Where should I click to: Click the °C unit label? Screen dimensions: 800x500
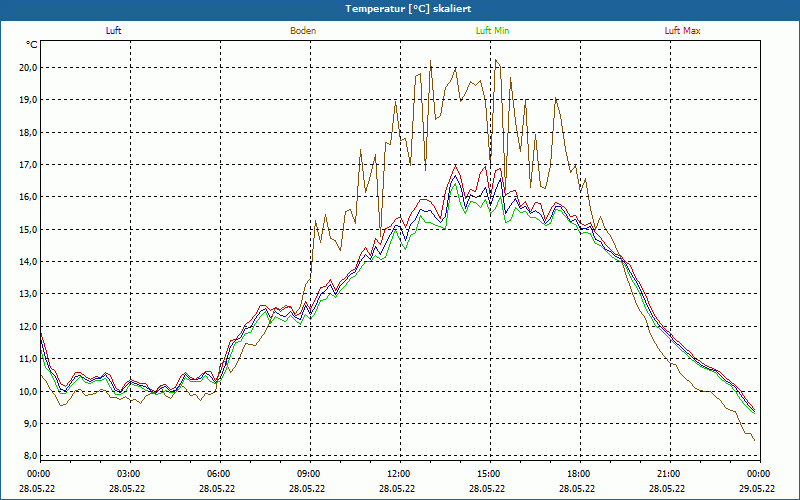pos(31,45)
